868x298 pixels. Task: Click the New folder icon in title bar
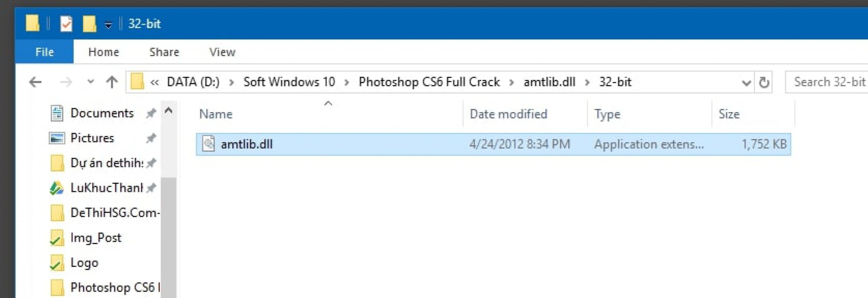click(89, 24)
